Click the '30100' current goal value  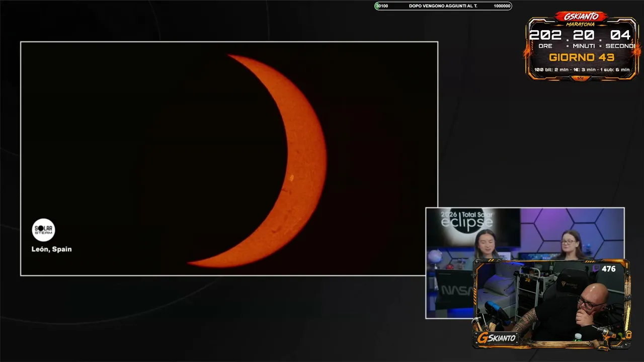coord(382,6)
